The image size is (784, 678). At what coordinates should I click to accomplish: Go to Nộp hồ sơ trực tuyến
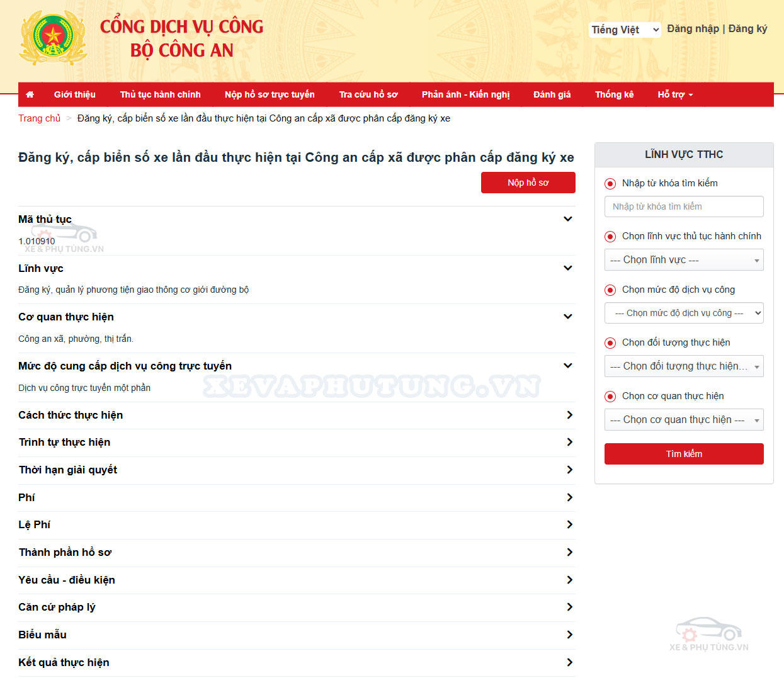[x=270, y=94]
